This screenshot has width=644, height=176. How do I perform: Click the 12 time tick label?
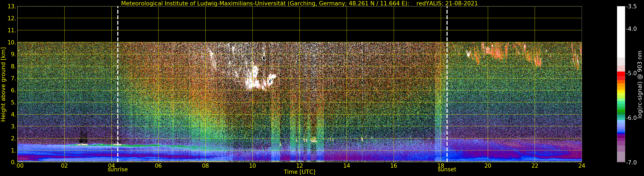pos(300,166)
